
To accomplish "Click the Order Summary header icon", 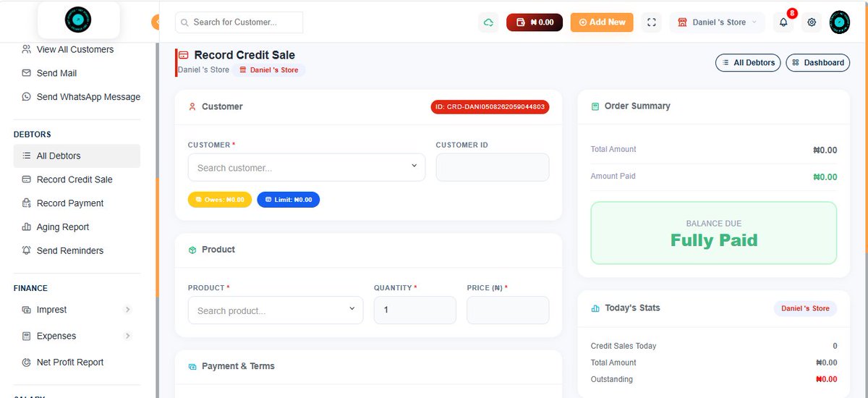I will point(595,106).
